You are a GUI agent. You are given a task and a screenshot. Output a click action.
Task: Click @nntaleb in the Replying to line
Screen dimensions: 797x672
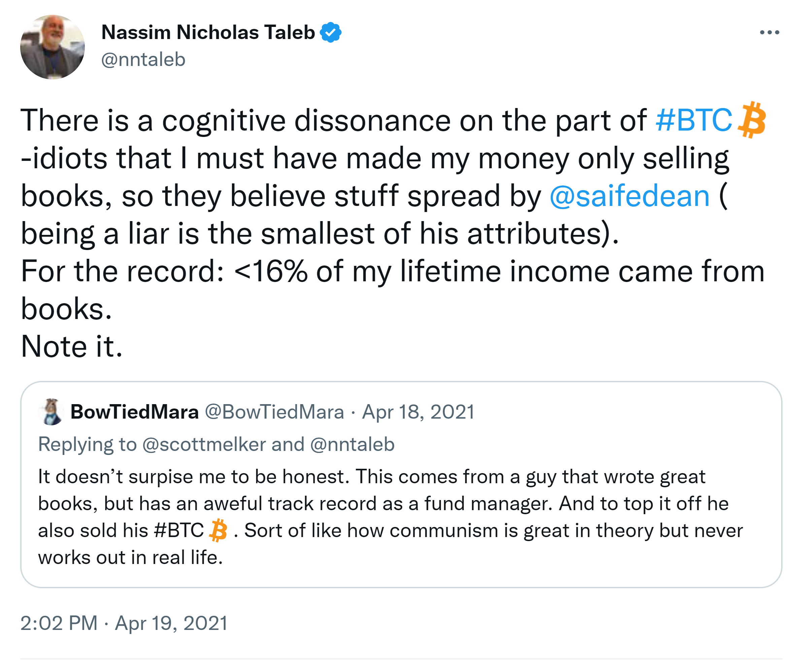click(352, 445)
